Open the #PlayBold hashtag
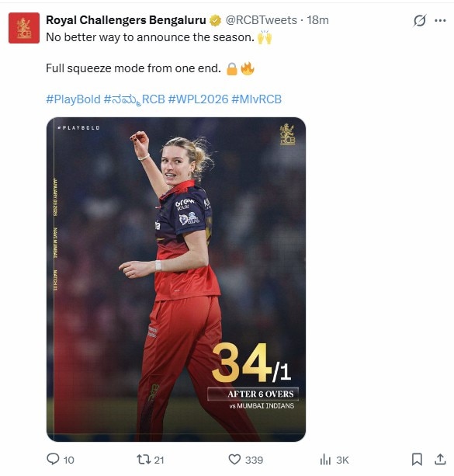The height and width of the screenshot is (476, 454). [x=73, y=99]
